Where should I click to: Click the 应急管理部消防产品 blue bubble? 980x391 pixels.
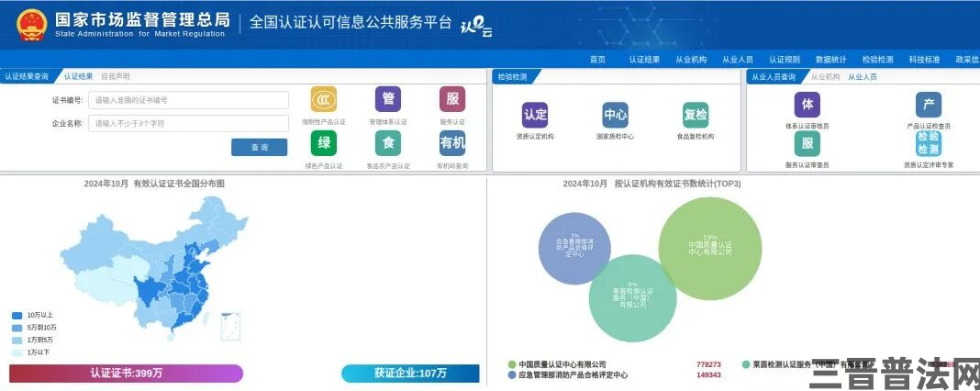pos(574,249)
